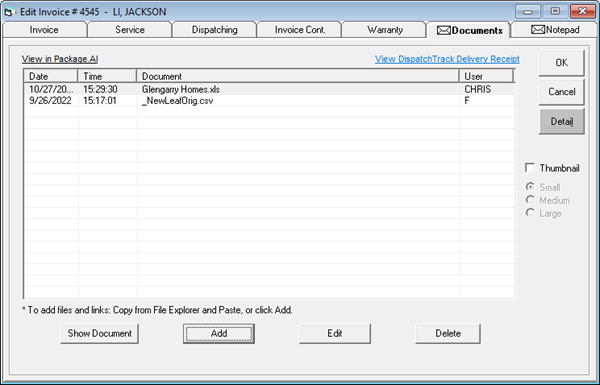The width and height of the screenshot is (600, 385).
Task: Open the View in Package.AI link
Action: click(x=60, y=59)
